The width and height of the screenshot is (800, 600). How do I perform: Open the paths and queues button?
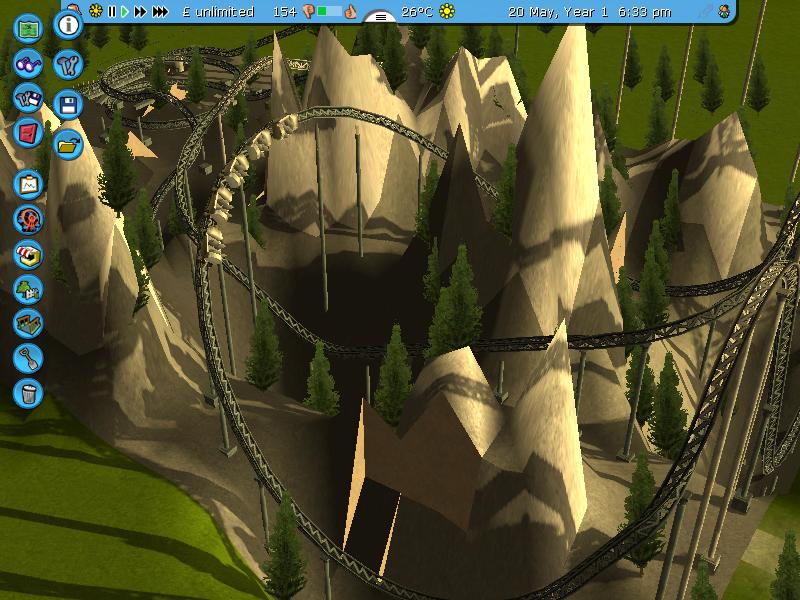coord(28,323)
